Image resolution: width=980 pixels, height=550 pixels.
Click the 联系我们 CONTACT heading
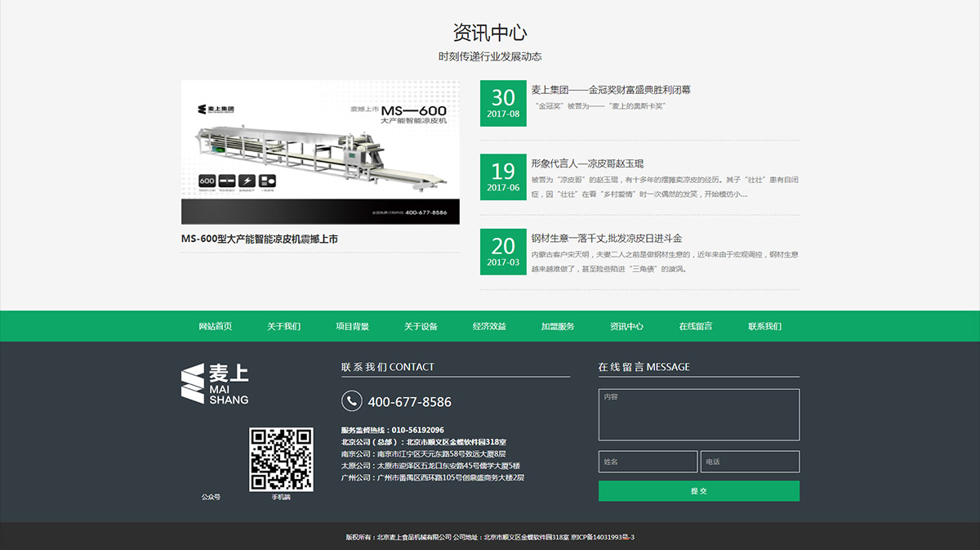tap(388, 367)
